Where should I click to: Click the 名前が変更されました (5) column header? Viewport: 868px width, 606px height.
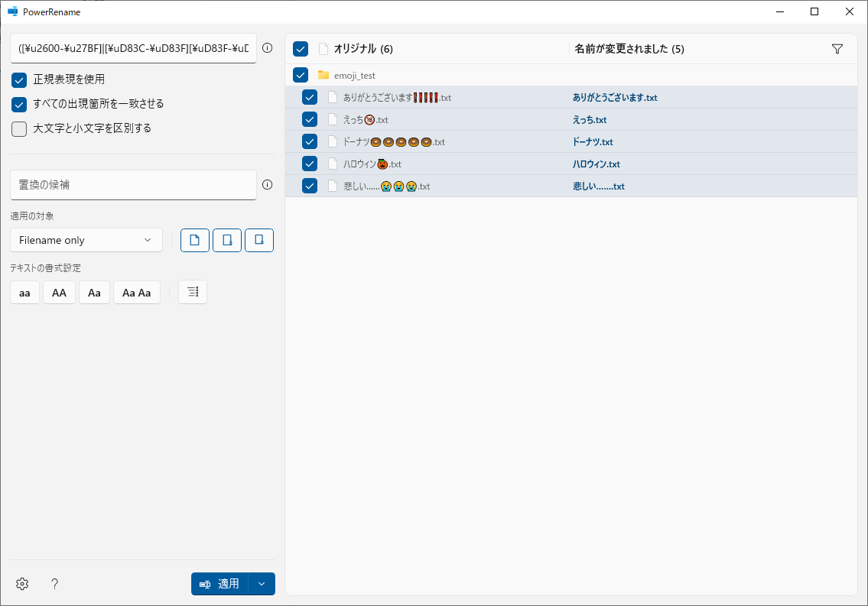coord(629,49)
